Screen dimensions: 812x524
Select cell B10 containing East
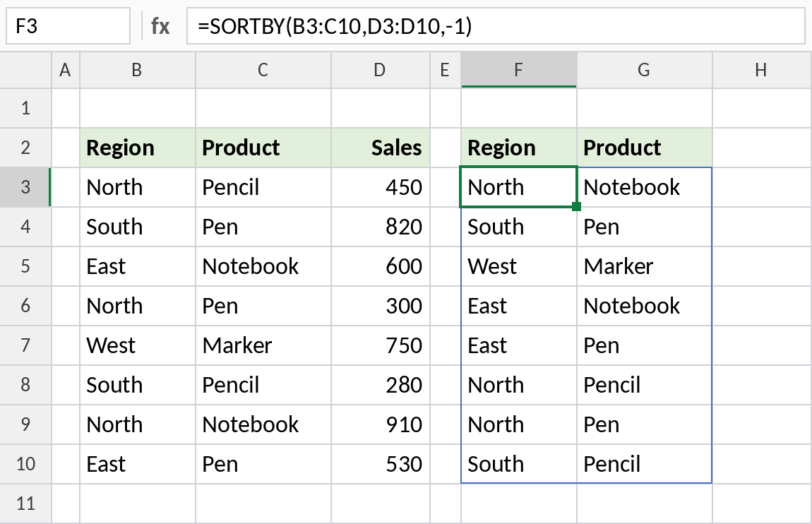click(138, 464)
